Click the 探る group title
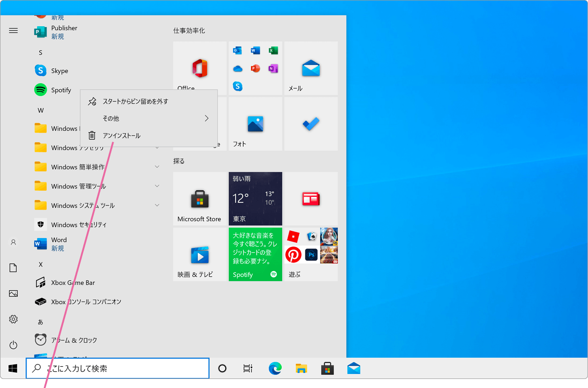Image resolution: width=588 pixels, height=388 pixels. click(179, 161)
